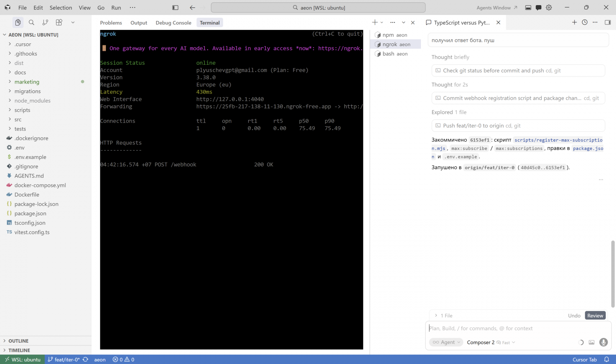Click the microphone voice input icon
Screen dimensions: 616x364
coord(603,342)
